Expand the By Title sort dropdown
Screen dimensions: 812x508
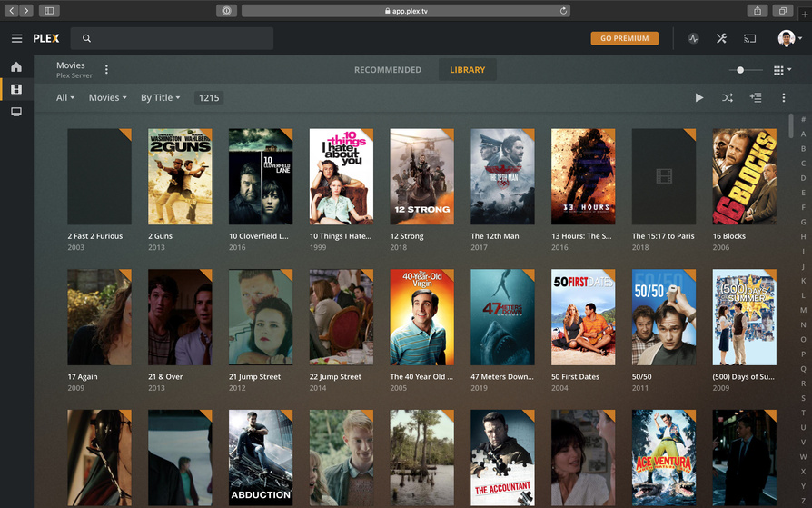[x=161, y=97]
